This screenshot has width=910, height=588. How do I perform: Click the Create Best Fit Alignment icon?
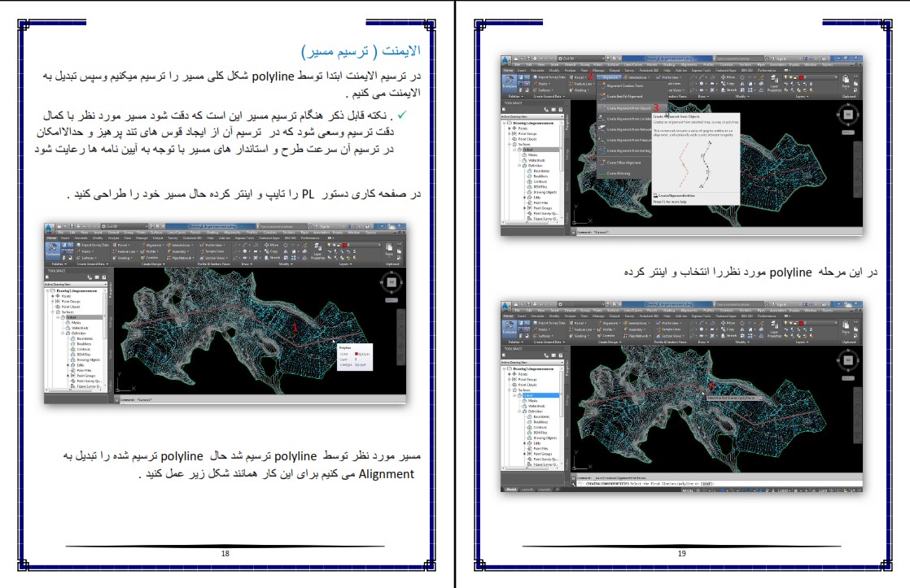click(602, 96)
